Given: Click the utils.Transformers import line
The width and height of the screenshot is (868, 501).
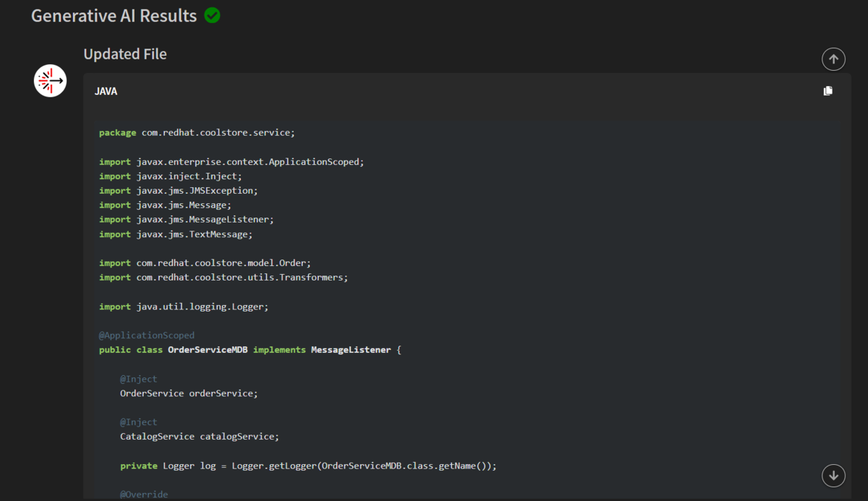Looking at the screenshot, I should pos(224,278).
